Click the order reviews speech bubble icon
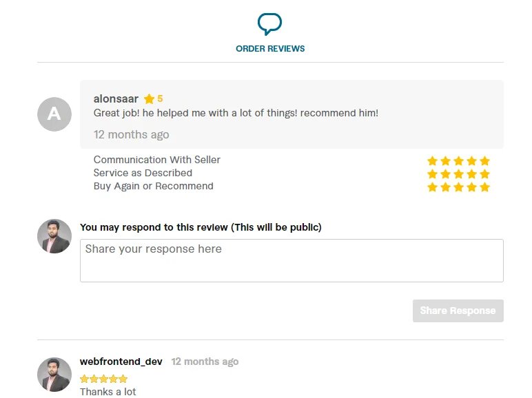 click(269, 24)
